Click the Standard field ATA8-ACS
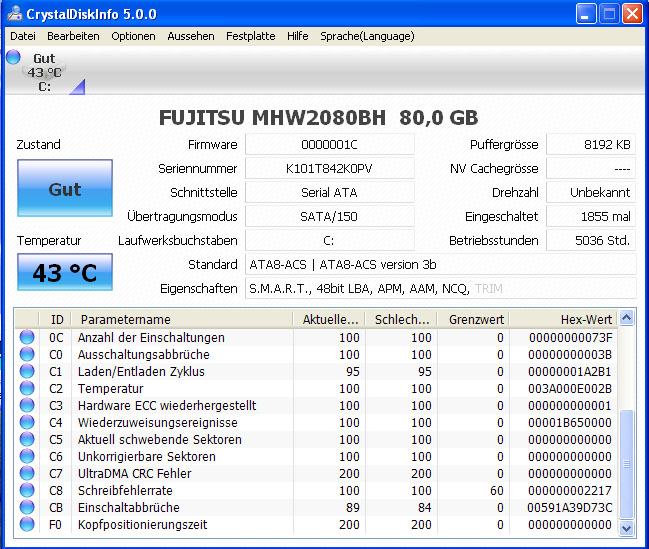Image resolution: width=649 pixels, height=549 pixels. click(x=440, y=265)
